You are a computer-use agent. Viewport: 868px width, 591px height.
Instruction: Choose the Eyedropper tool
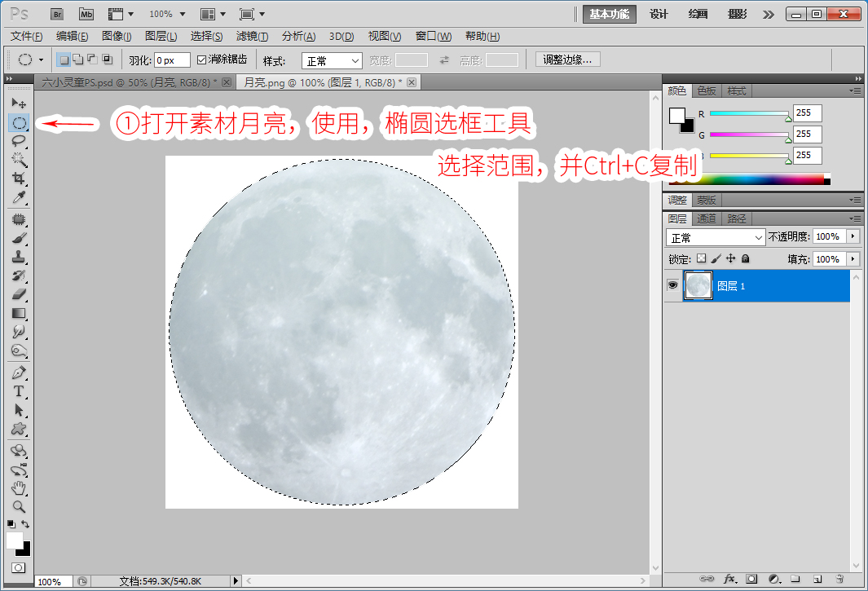tap(19, 198)
